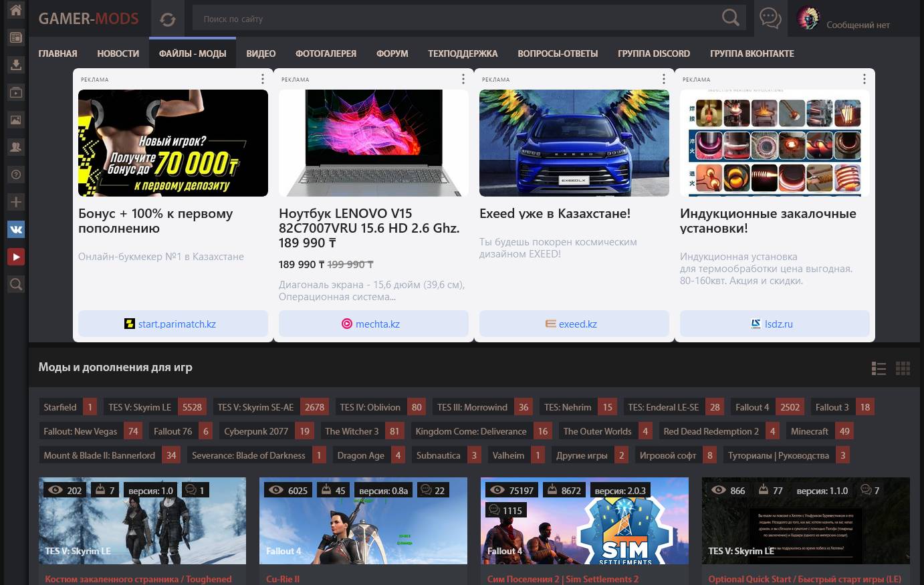Open ВОПРОСЫ-ОТВЕТЫ menu item
The height and width of the screenshot is (585, 924).
558,53
